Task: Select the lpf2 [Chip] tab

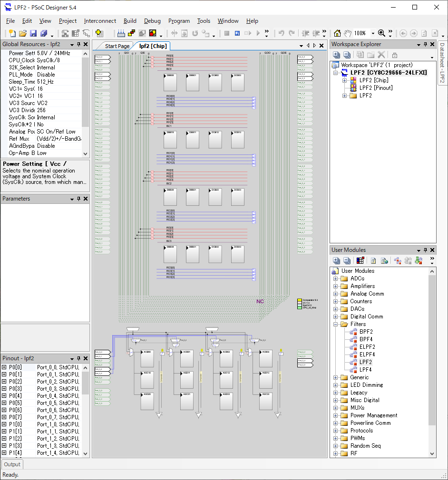Action: (153, 46)
